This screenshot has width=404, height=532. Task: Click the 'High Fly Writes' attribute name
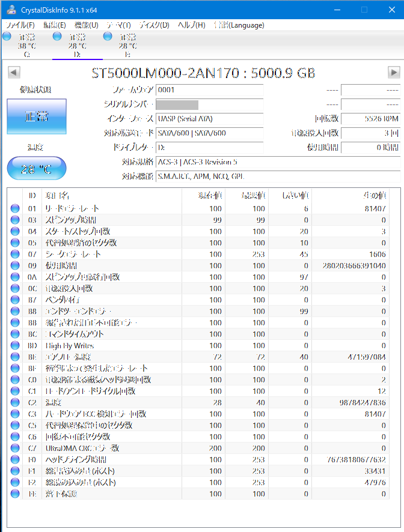(x=70, y=346)
